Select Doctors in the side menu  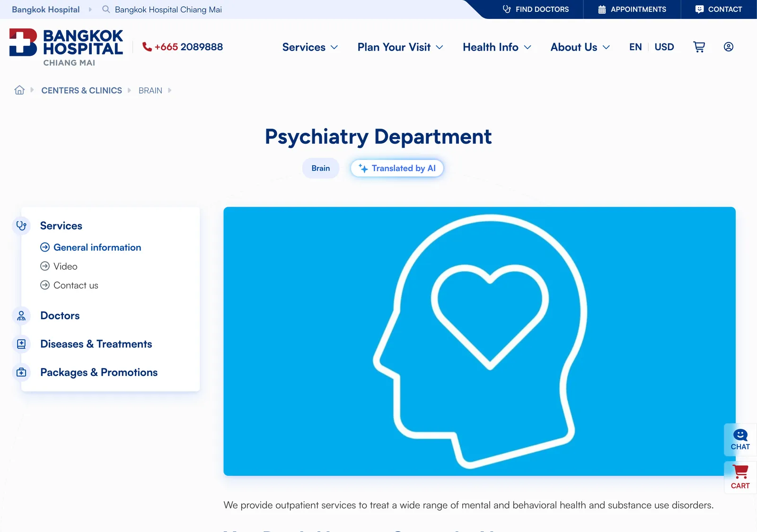click(x=60, y=315)
